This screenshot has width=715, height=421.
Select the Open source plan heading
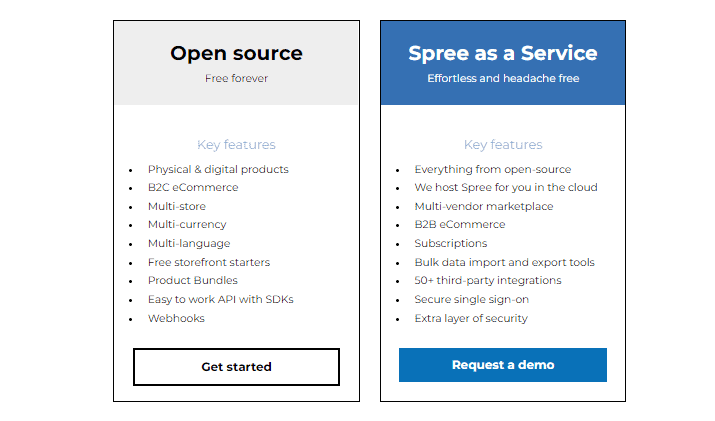[x=236, y=53]
